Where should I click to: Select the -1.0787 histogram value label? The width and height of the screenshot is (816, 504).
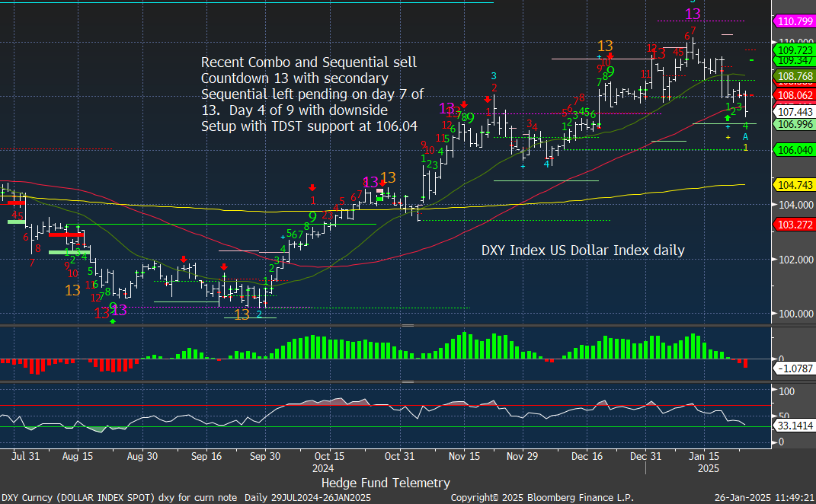794,368
